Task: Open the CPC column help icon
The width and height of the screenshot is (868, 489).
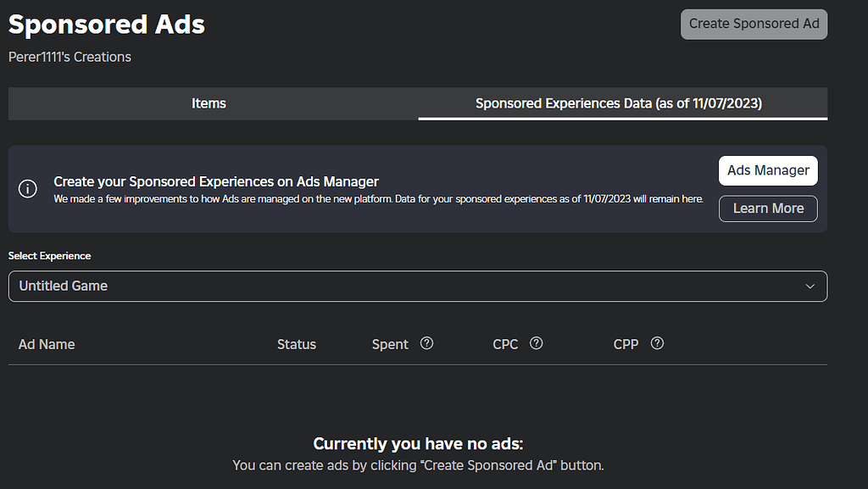Action: (536, 343)
